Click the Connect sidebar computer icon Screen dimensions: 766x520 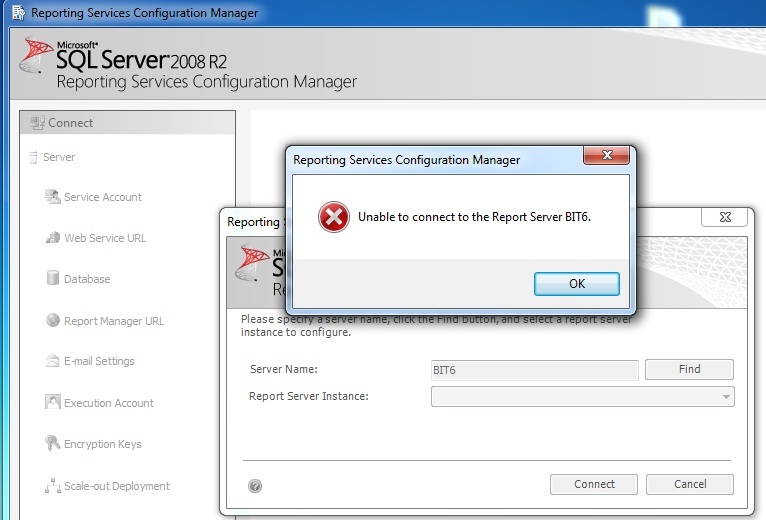point(37,123)
